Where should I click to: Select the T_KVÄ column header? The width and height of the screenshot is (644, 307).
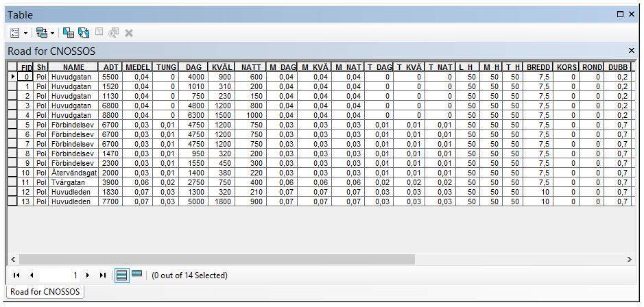coord(409,67)
